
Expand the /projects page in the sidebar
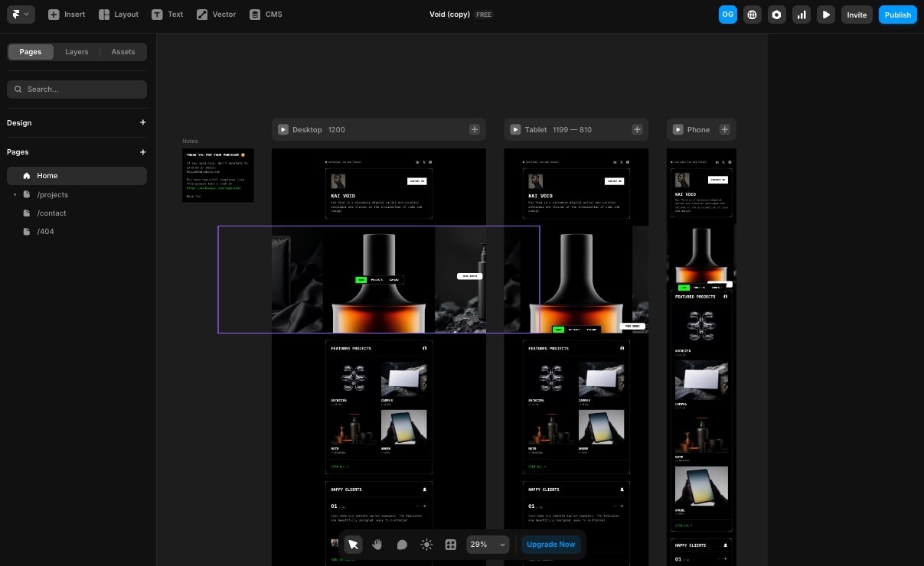point(15,194)
